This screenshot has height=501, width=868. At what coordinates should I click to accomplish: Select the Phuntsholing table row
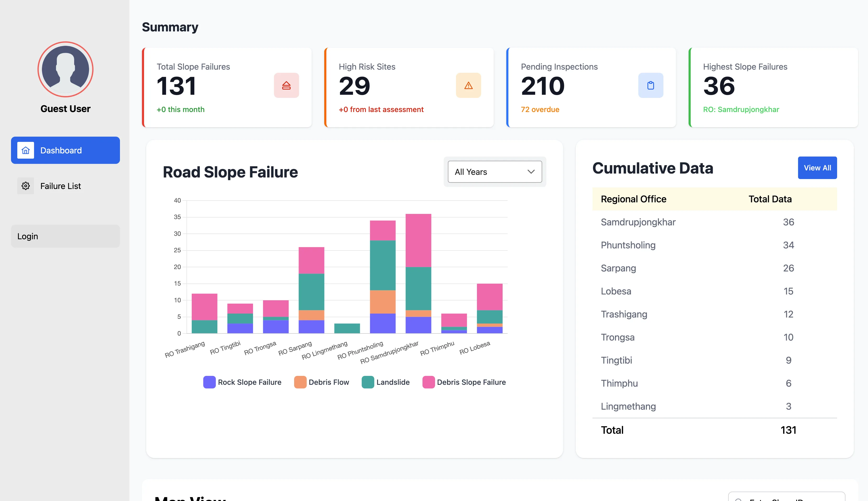pos(715,245)
